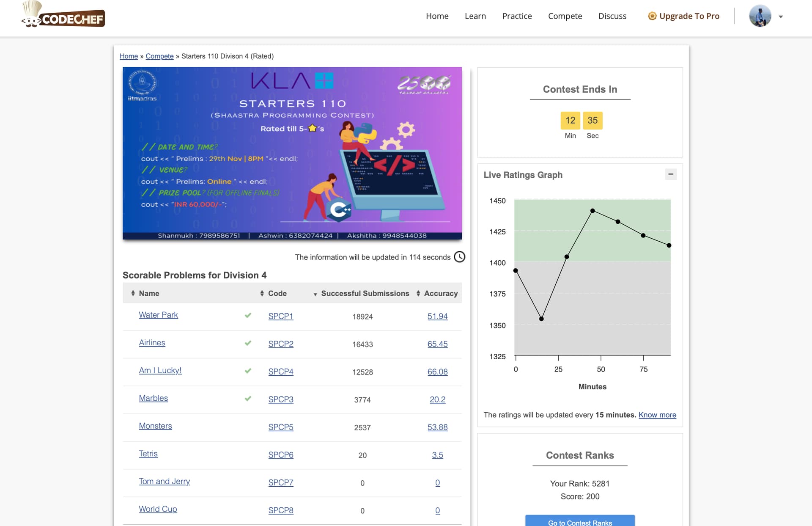Sort problems by Code column
The height and width of the screenshot is (526, 812).
(262, 293)
